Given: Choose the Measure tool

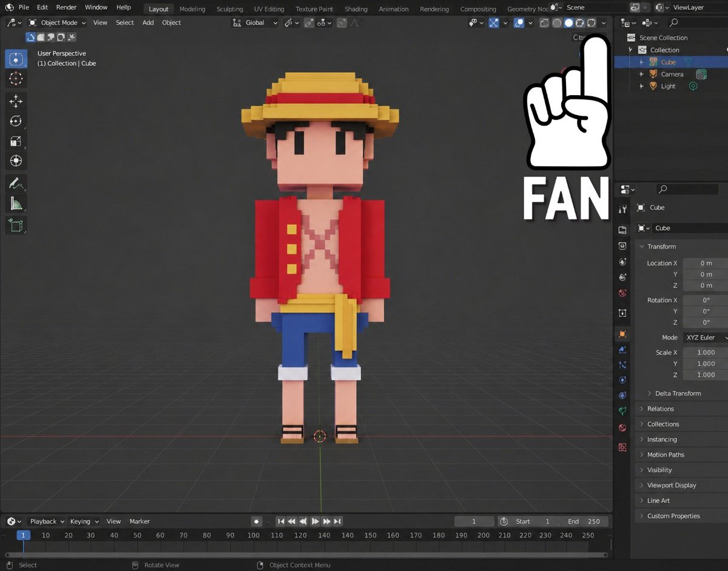Looking at the screenshot, I should coord(16,204).
